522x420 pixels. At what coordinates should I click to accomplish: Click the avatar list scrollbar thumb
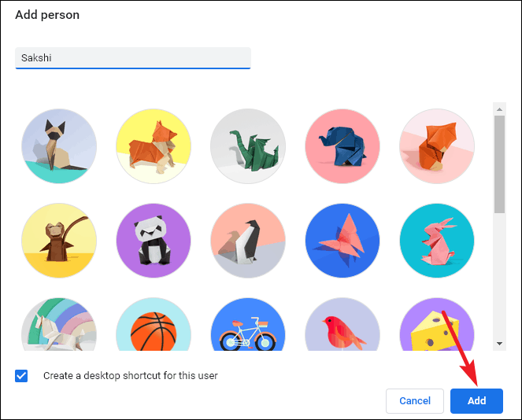click(499, 164)
